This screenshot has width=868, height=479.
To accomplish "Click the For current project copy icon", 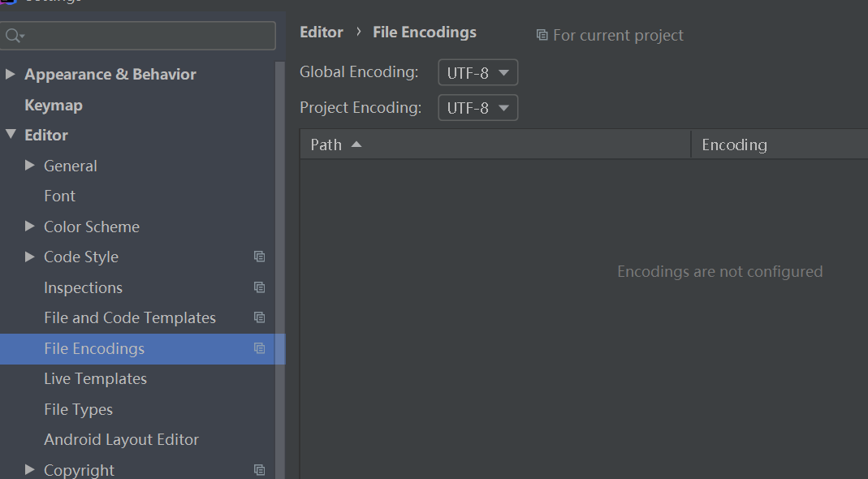I will click(x=542, y=35).
